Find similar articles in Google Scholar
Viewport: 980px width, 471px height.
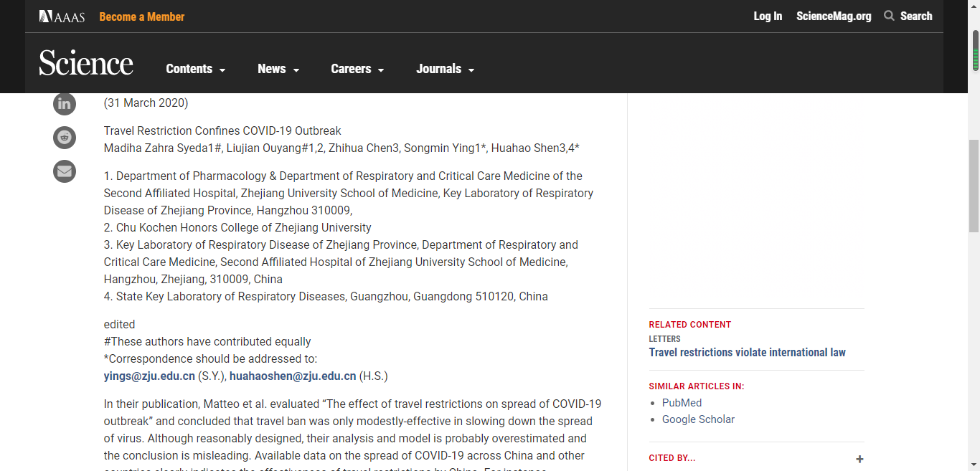click(698, 419)
